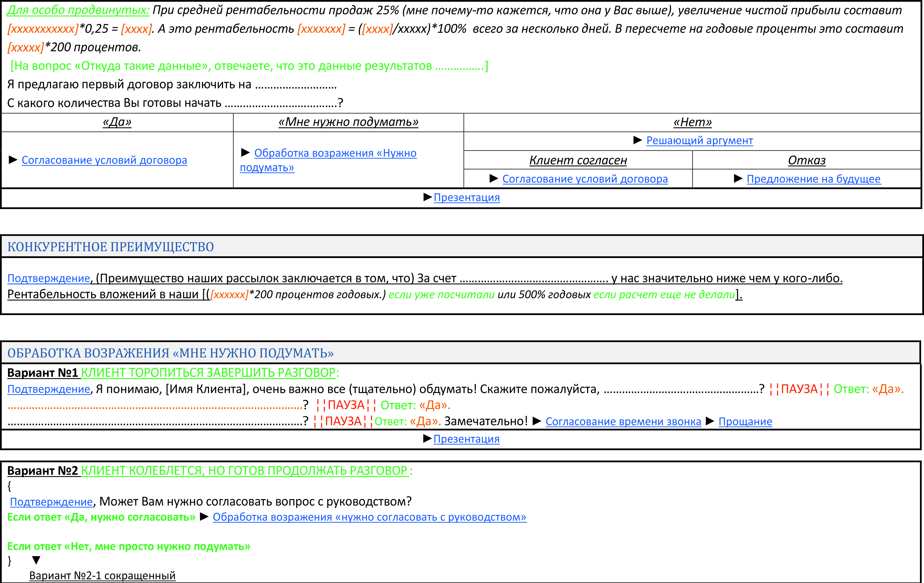Click the «Вариант №2-1 сокращенный» text
The height and width of the screenshot is (583, 924).
(102, 575)
